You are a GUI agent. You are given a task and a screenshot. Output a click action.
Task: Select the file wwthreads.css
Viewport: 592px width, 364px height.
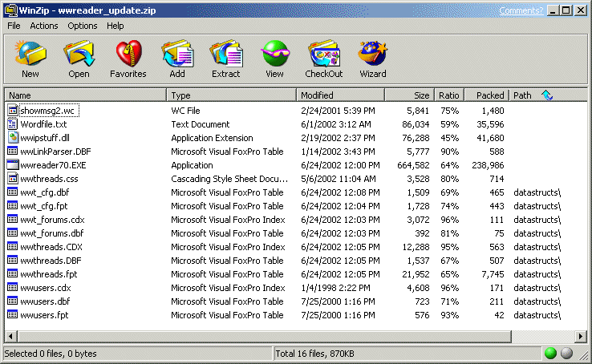[49, 179]
